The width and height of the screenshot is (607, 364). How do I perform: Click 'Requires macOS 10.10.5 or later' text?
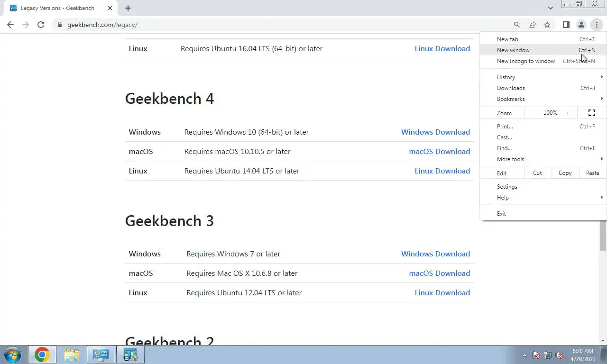237,151
